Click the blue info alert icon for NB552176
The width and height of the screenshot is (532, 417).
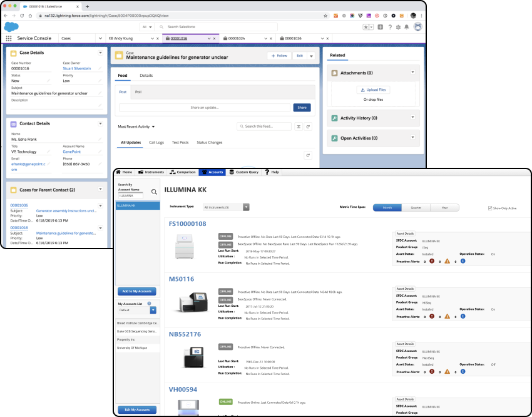(463, 371)
